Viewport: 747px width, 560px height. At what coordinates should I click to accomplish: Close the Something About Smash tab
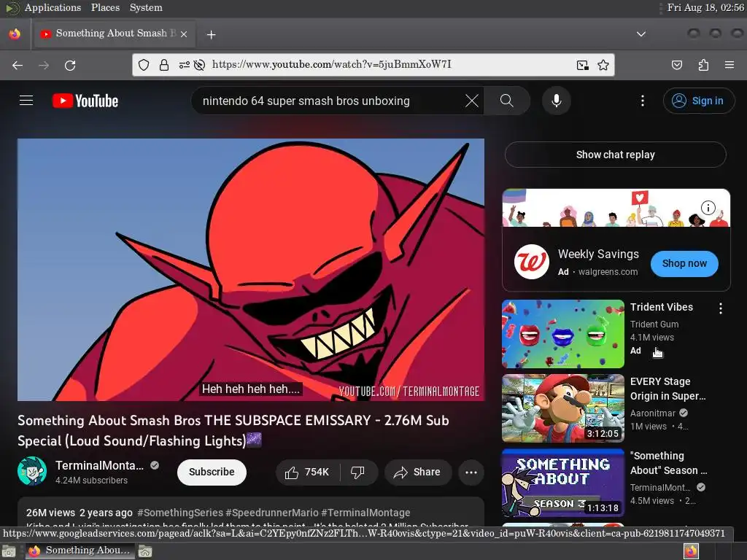(x=184, y=34)
